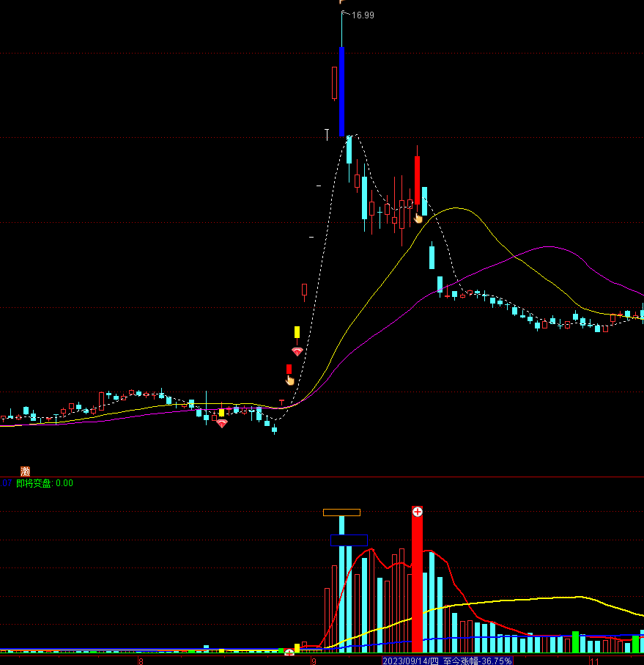The width and height of the screenshot is (644, 665).
Task: Click the tall red volume bar
Action: pos(417,587)
